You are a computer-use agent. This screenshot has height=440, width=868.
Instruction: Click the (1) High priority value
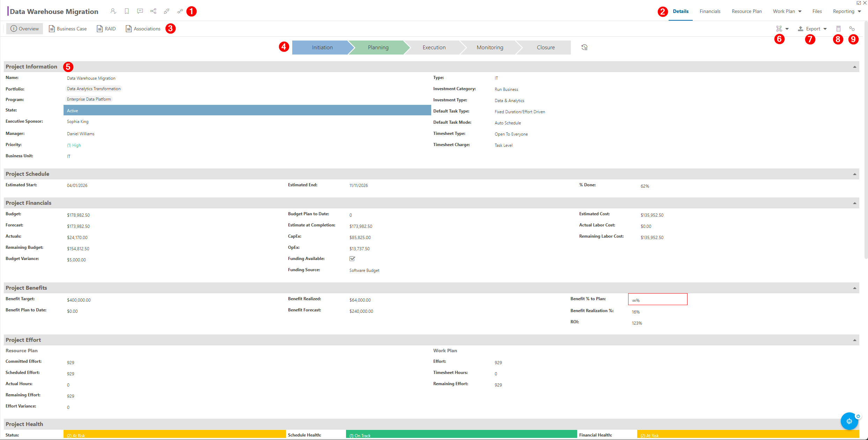(x=74, y=145)
